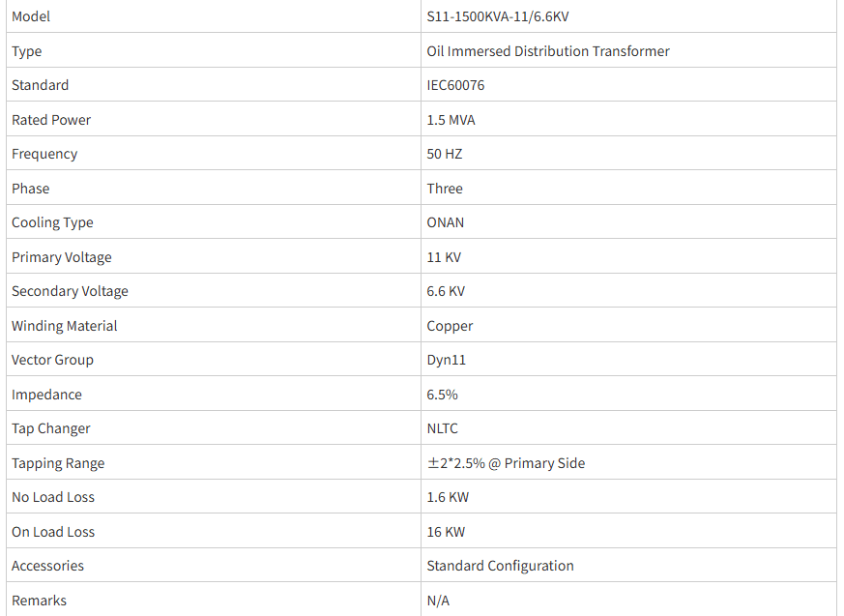The image size is (844, 616).
Task: Click the Rated Power label
Action: pos(51,120)
